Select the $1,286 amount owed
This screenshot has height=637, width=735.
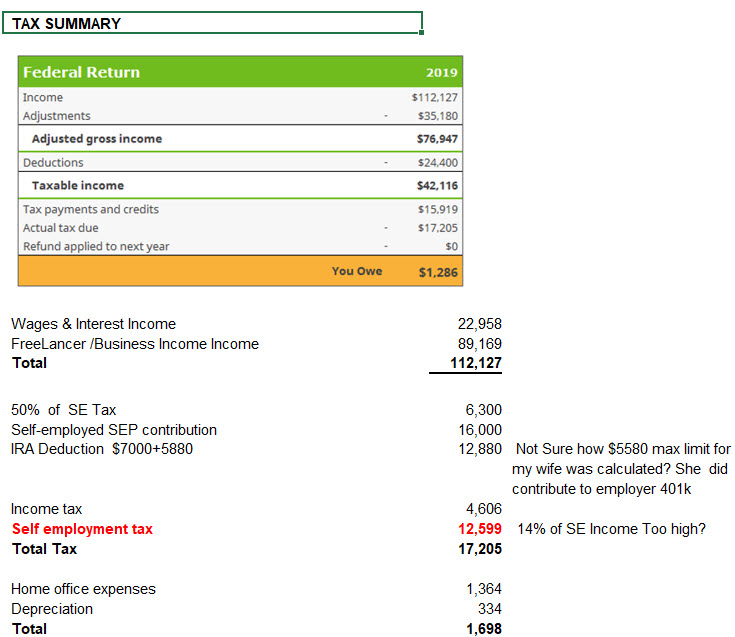coord(438,272)
